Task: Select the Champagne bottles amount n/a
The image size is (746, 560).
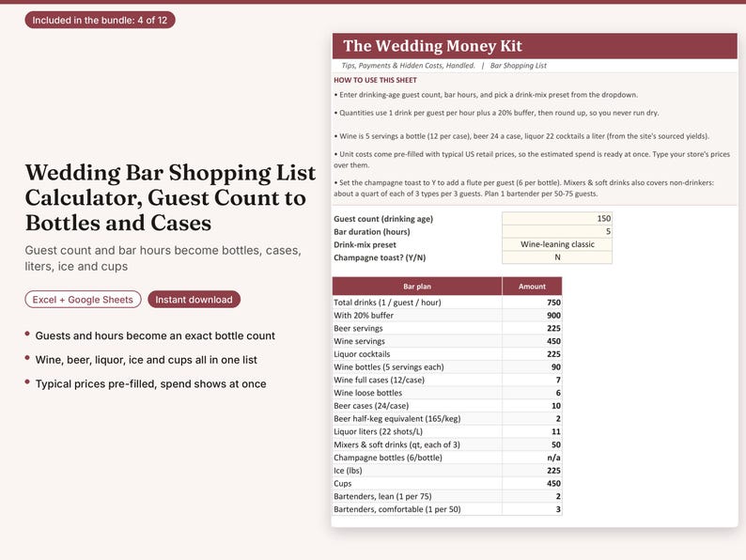Action: click(532, 458)
